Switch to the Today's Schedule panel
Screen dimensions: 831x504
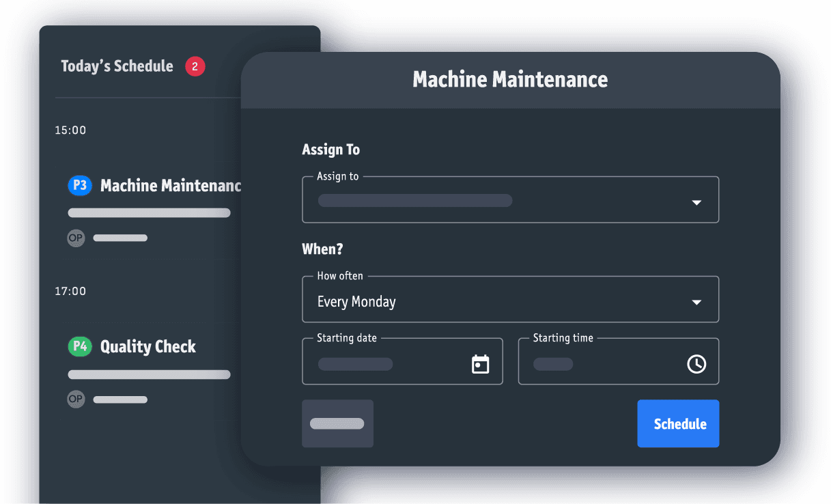[116, 66]
